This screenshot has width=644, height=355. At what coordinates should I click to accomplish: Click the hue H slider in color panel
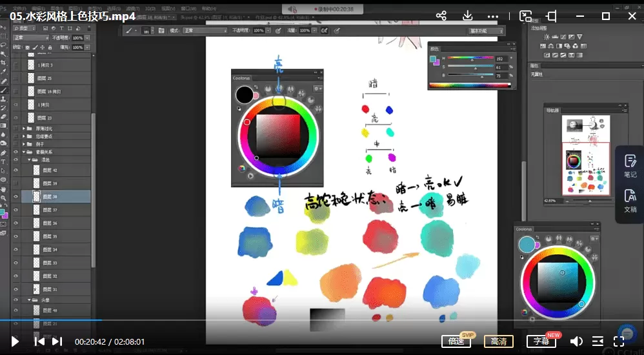point(470,58)
